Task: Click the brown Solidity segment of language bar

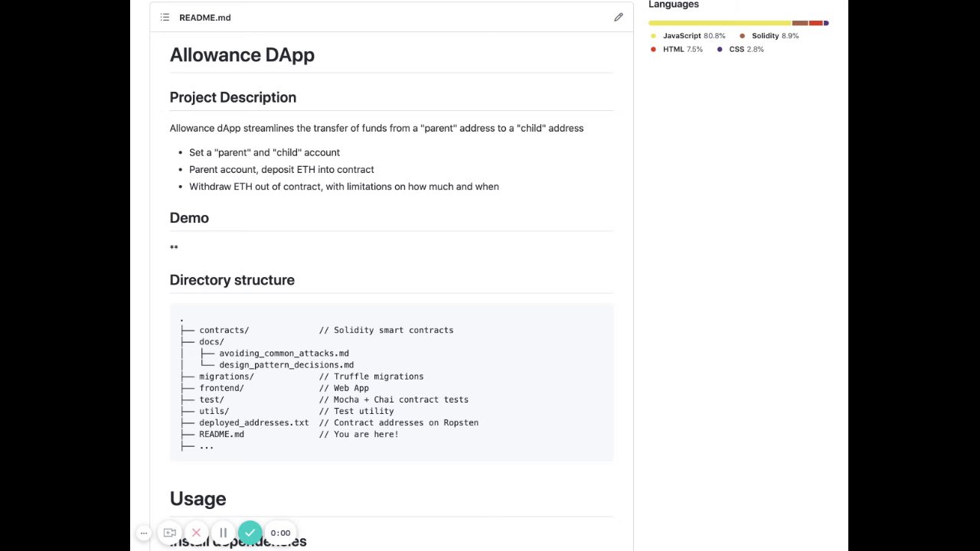Action: (800, 23)
